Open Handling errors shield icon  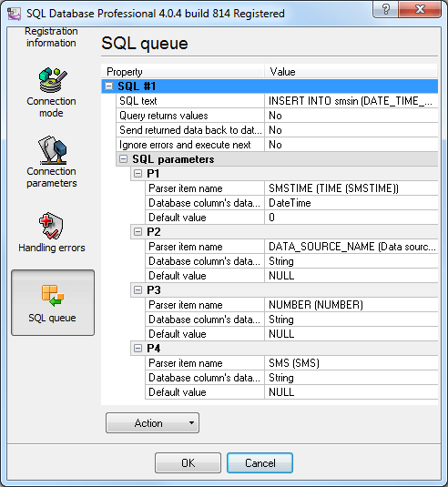click(x=51, y=226)
